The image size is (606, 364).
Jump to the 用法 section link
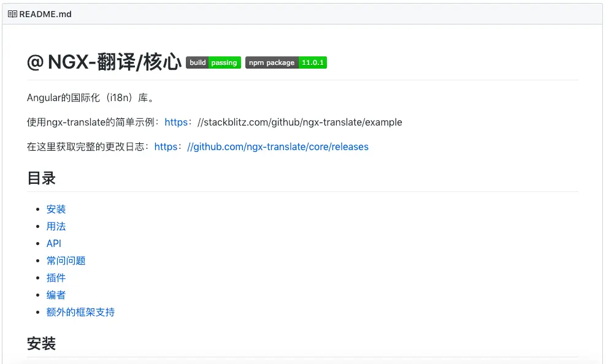56,227
